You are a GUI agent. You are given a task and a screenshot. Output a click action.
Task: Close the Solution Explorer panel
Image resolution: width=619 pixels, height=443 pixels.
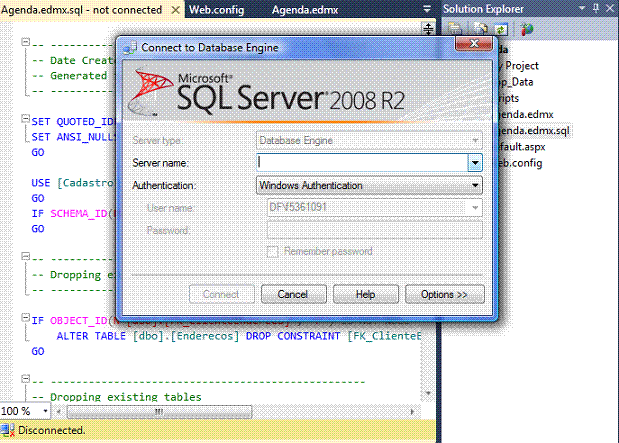[610, 8]
